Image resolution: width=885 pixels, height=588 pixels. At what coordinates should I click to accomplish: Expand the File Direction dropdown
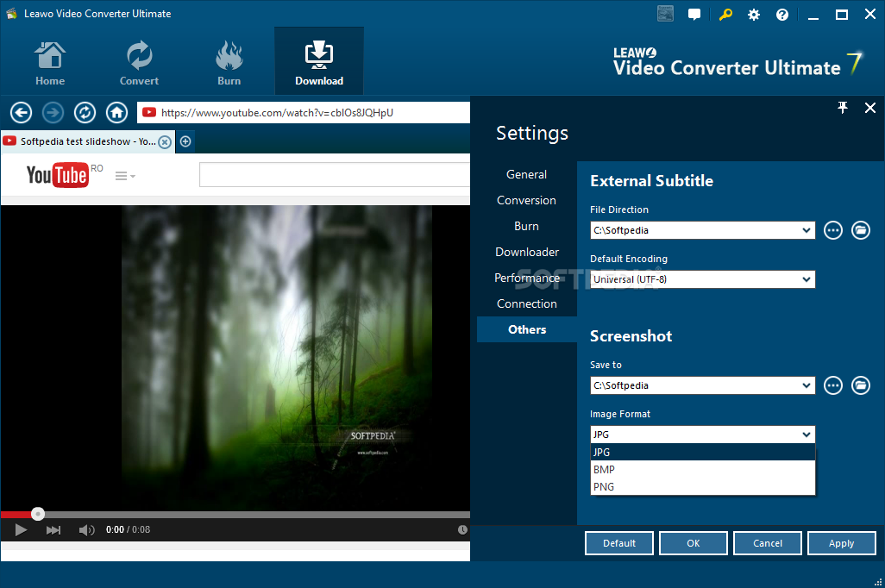click(807, 230)
